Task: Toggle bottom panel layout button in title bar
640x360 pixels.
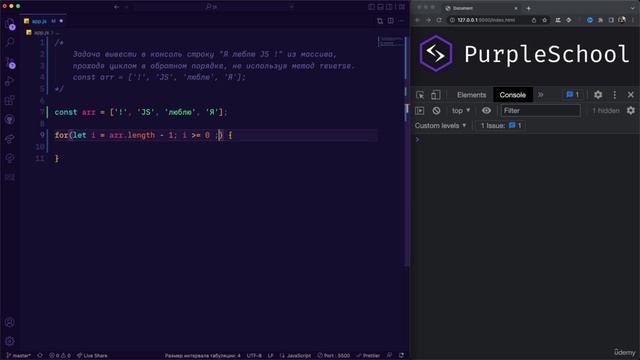Action: pyautogui.click(x=380, y=7)
